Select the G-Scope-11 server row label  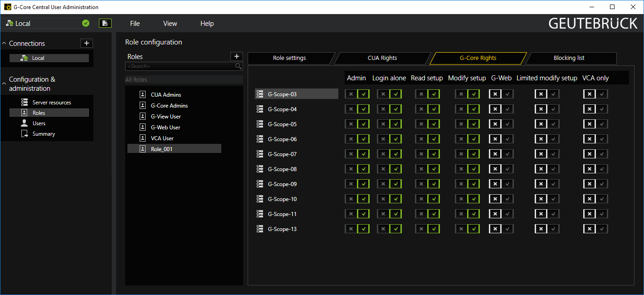[x=282, y=214]
